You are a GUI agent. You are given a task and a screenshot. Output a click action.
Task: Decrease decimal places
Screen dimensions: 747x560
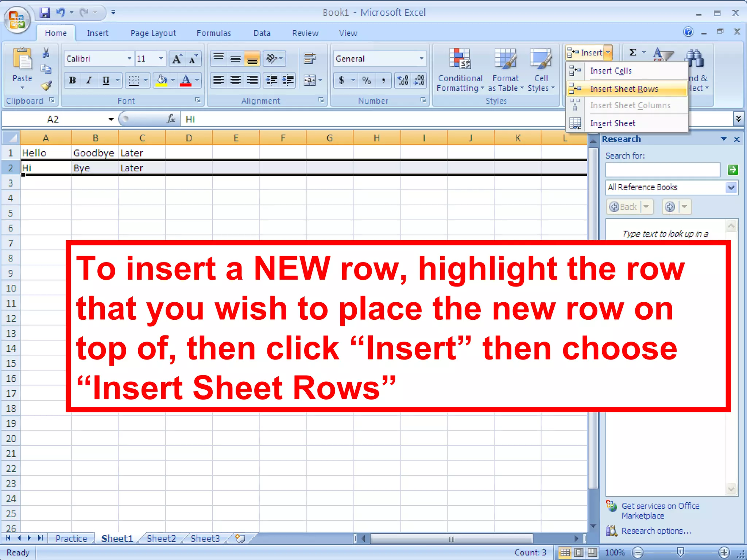tap(419, 80)
